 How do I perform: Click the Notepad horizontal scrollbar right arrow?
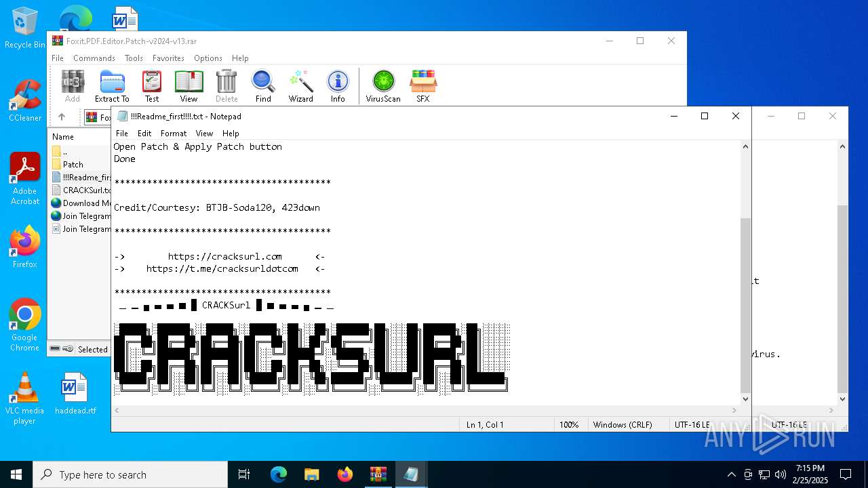point(734,411)
